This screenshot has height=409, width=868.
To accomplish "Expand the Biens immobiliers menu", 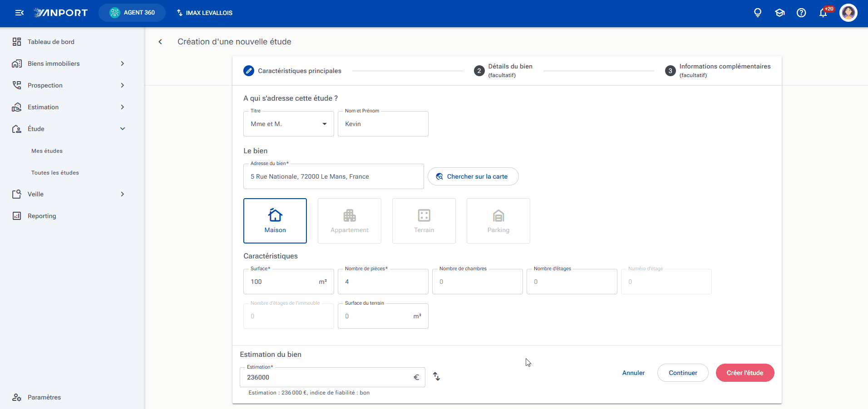I will (68, 63).
